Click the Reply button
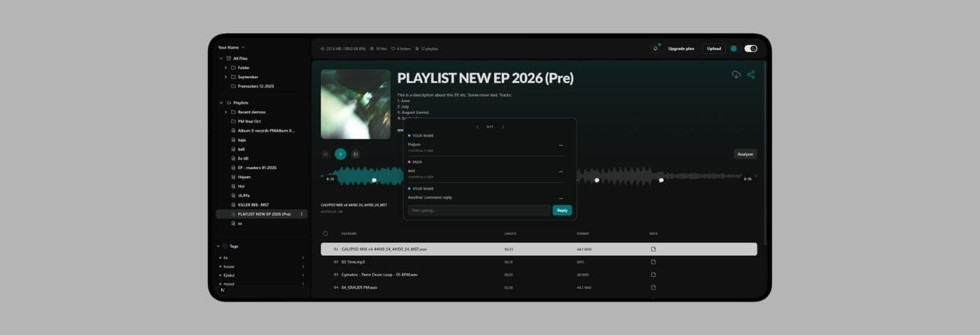The height and width of the screenshot is (335, 980). (561, 211)
